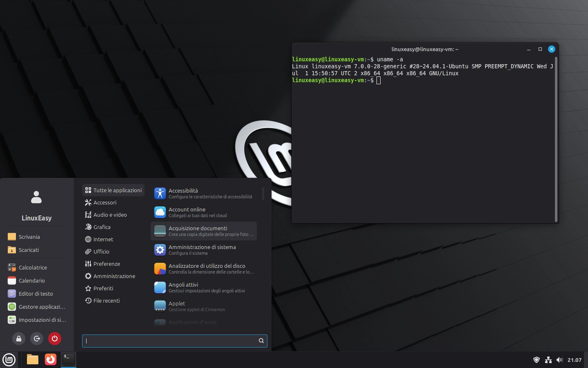Open the Scrivania folder shortcut

click(36, 237)
